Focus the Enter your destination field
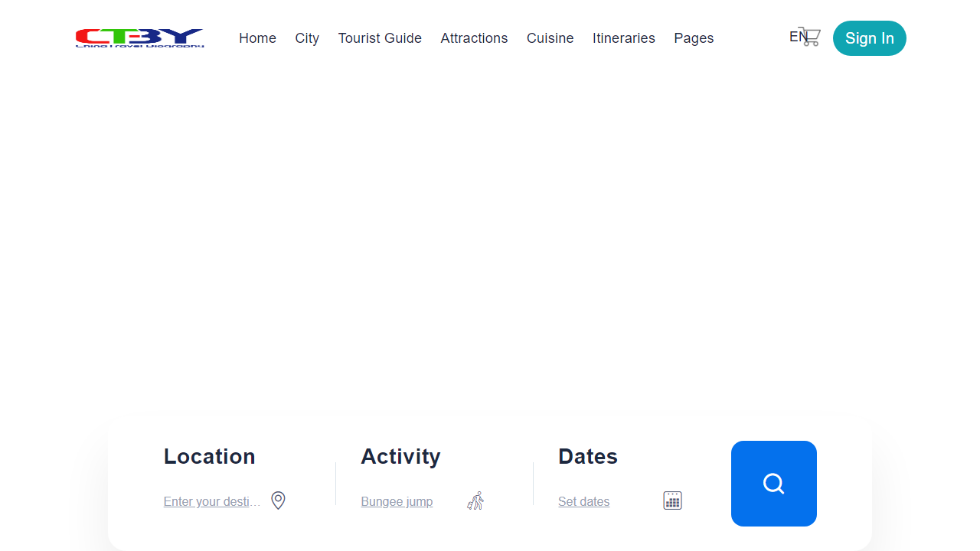Image resolution: width=980 pixels, height=551 pixels. click(212, 502)
